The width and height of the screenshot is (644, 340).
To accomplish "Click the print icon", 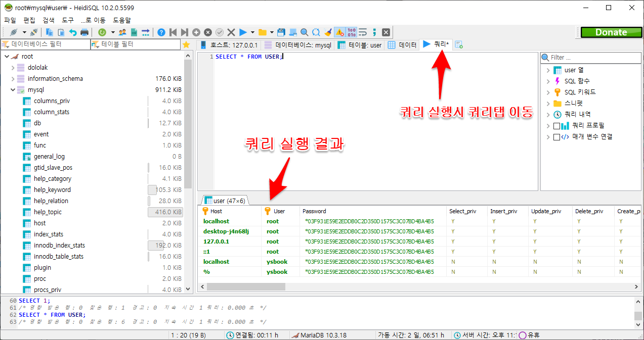I will (x=84, y=32).
